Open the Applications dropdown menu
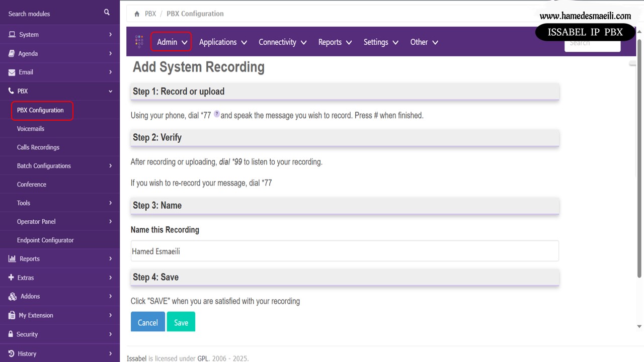Image resolution: width=644 pixels, height=362 pixels. tap(223, 42)
